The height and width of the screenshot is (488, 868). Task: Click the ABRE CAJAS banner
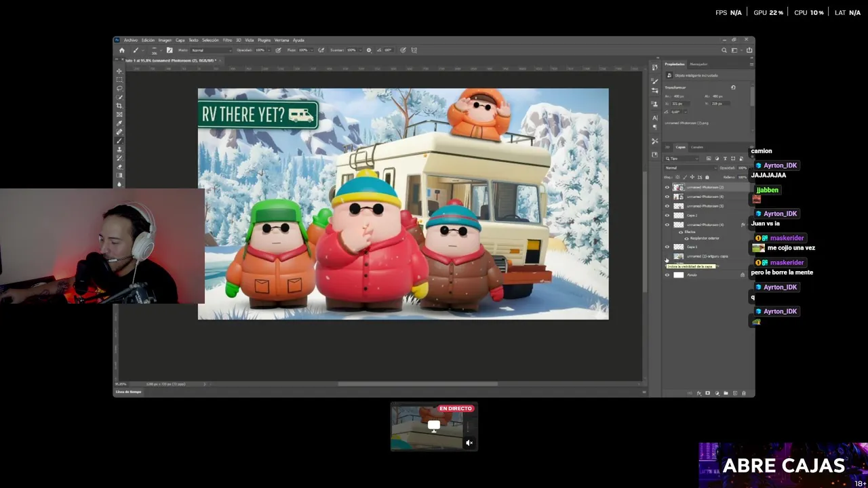coord(783,465)
